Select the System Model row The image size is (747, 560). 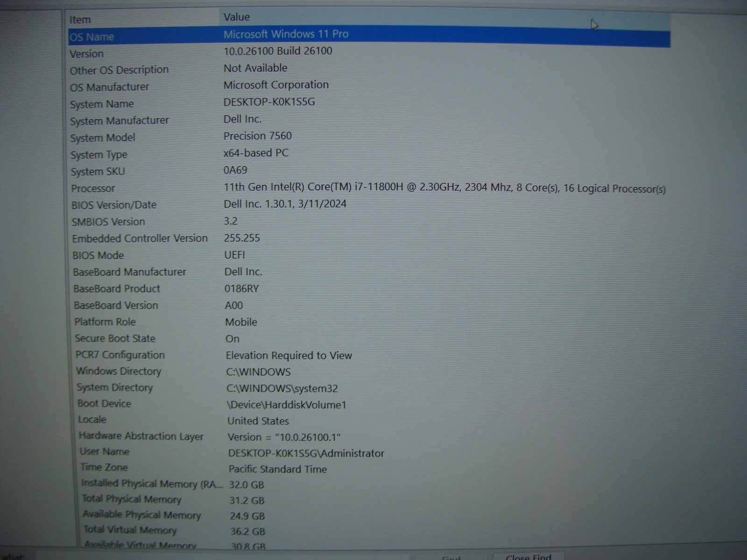[x=103, y=138]
